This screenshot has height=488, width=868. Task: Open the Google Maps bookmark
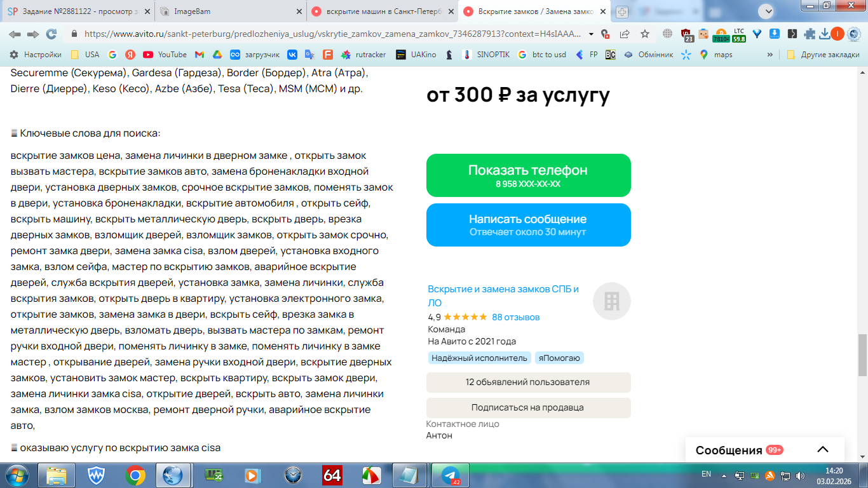point(715,55)
